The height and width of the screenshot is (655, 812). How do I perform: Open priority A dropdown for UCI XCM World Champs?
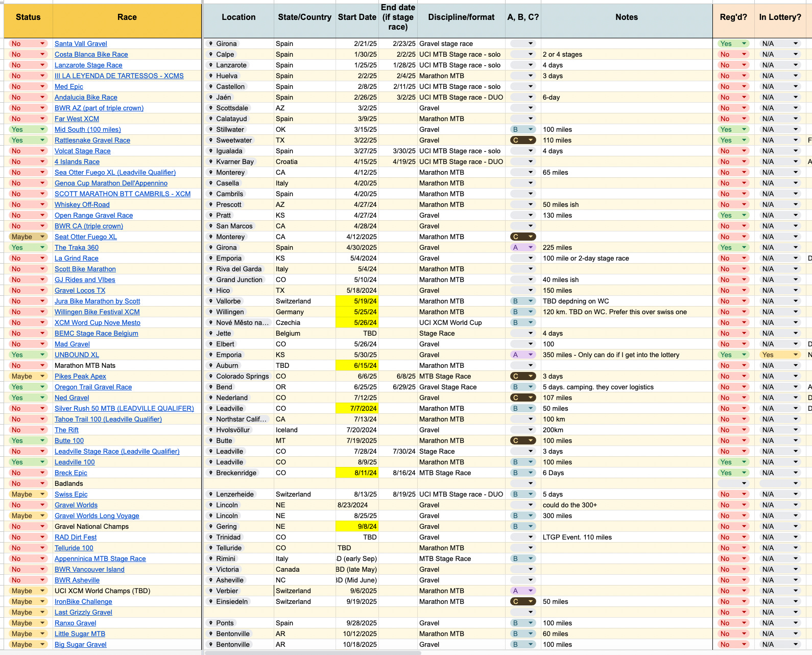tap(523, 591)
